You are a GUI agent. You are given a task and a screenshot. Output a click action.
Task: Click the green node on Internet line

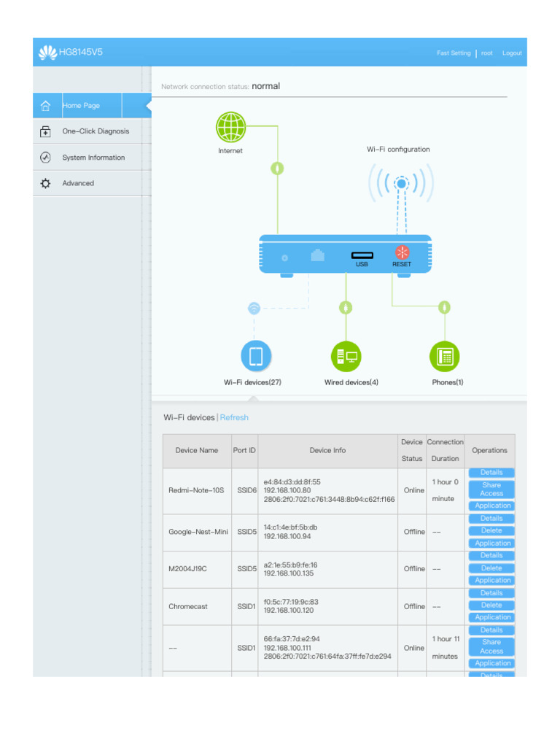[277, 169]
